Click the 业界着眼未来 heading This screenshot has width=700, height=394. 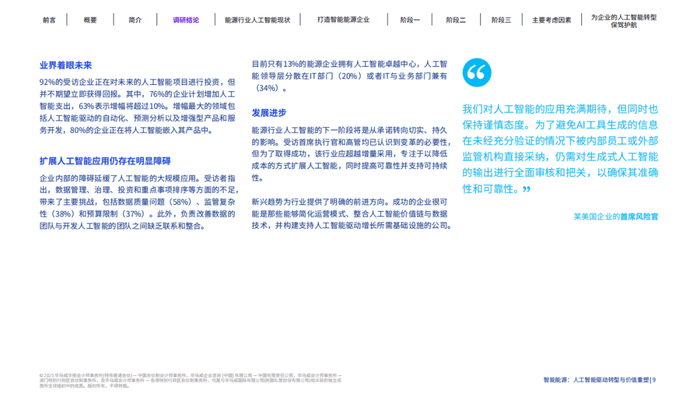tap(66, 66)
